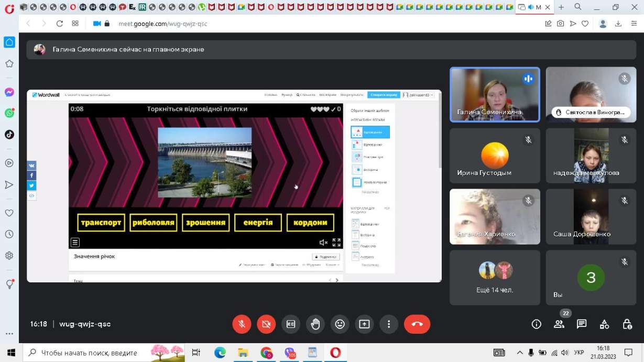Viewport: 644px width, 362px height.
Task: Open the emoji reactions button
Action: [x=340, y=324]
